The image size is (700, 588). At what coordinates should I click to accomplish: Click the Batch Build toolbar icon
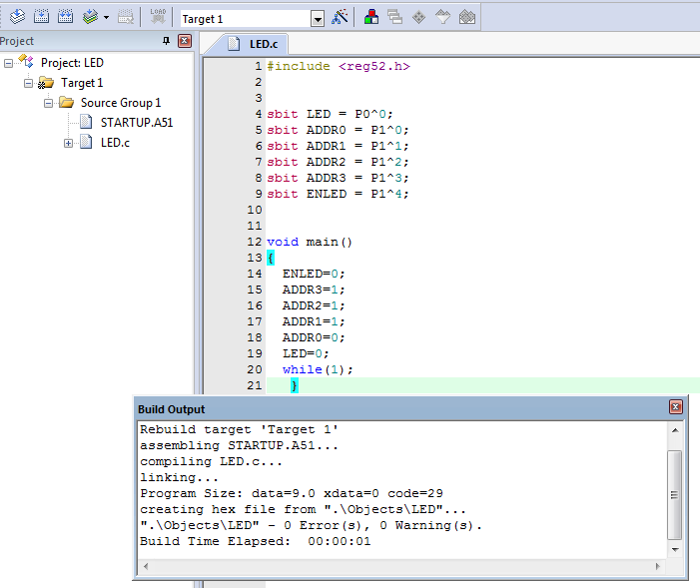(x=91, y=17)
